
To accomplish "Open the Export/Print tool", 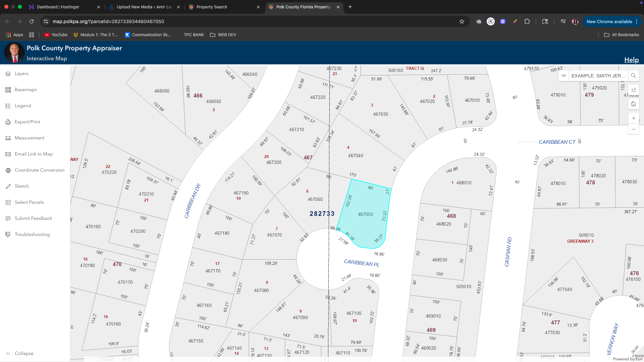I will pos(27,122).
